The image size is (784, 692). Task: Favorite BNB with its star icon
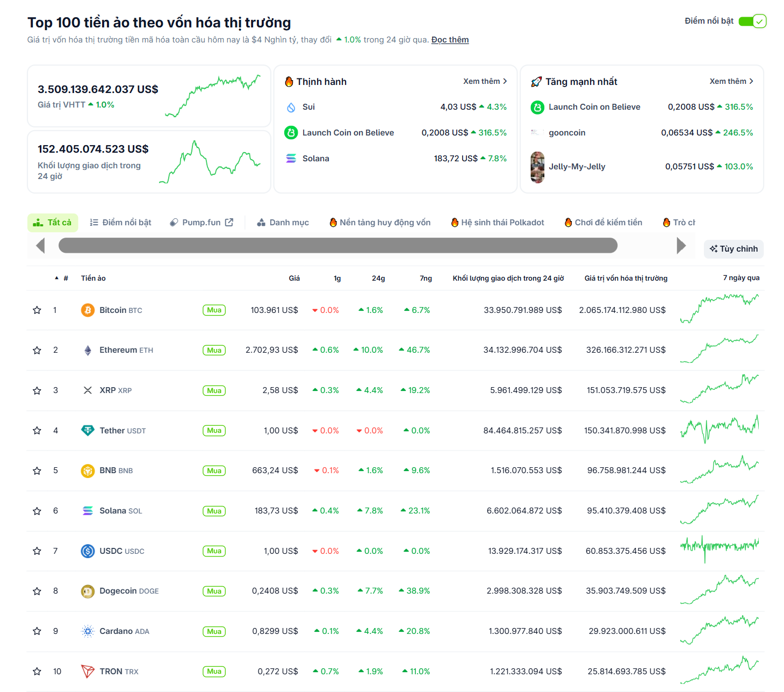coord(37,470)
